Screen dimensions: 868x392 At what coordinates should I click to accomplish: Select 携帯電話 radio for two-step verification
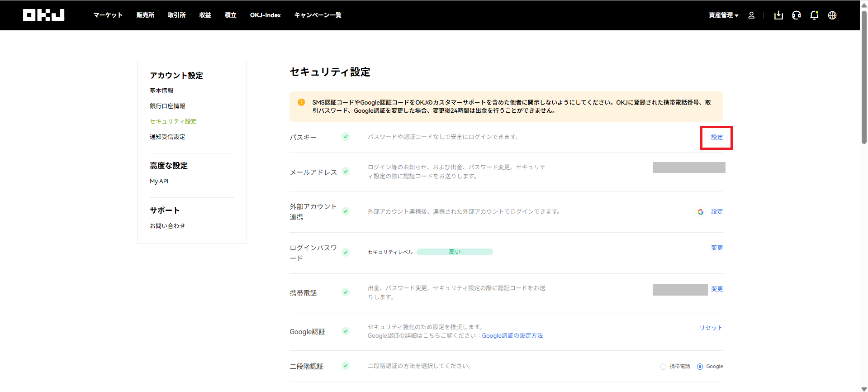click(663, 367)
